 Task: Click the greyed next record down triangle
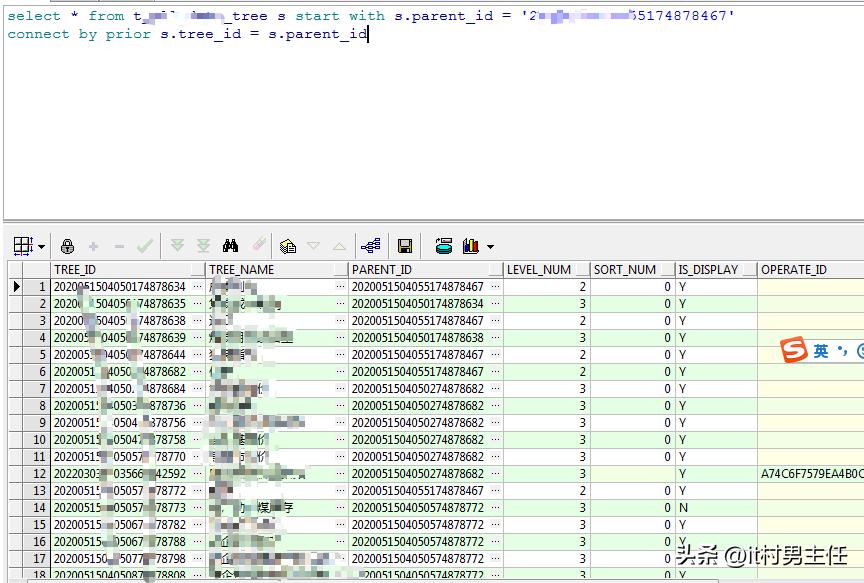coord(314,246)
